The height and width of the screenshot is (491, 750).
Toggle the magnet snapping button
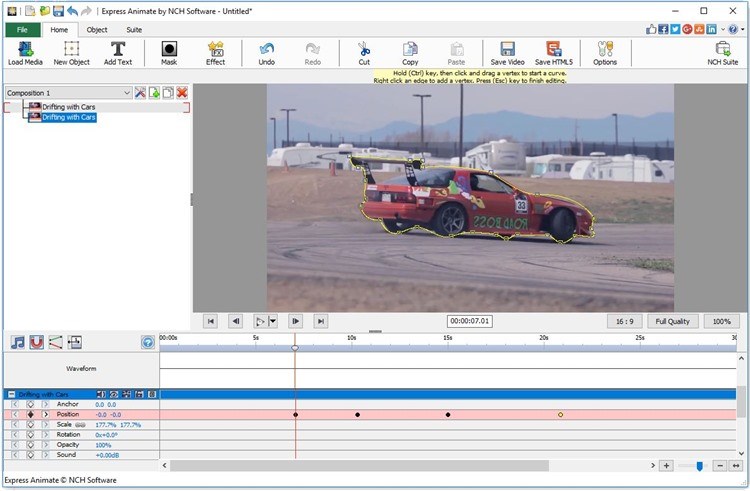[x=36, y=342]
